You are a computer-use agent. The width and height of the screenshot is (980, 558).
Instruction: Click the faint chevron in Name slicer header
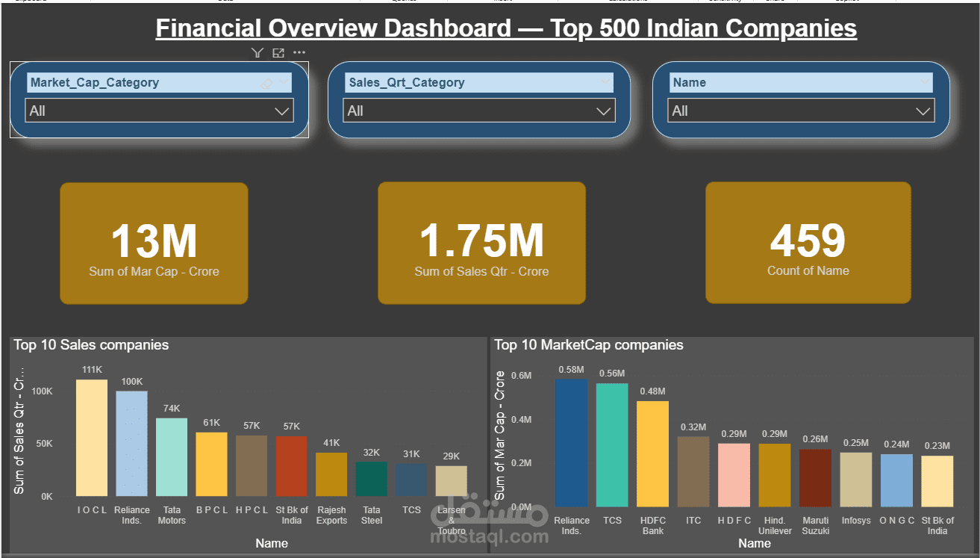[925, 82]
